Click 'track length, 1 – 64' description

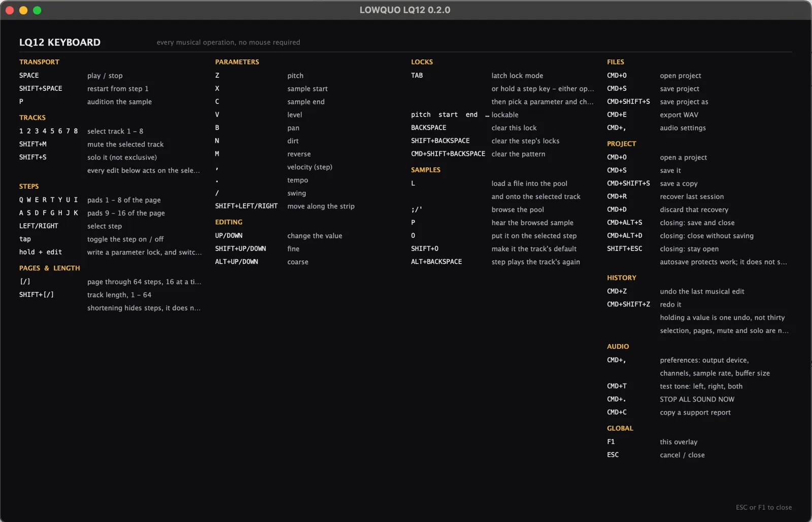pyautogui.click(x=119, y=295)
